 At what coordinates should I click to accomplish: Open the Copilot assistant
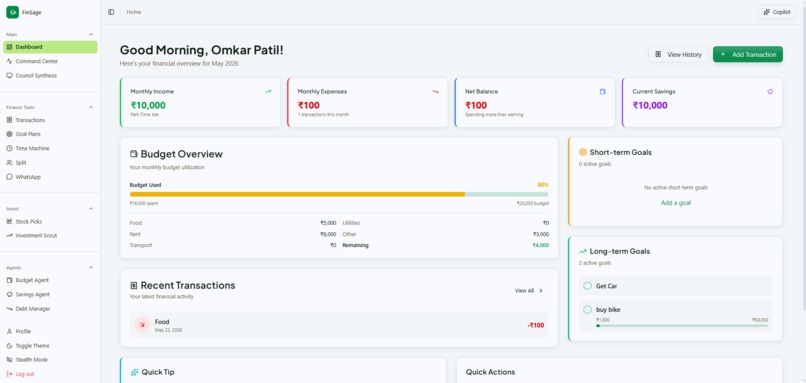click(x=777, y=12)
